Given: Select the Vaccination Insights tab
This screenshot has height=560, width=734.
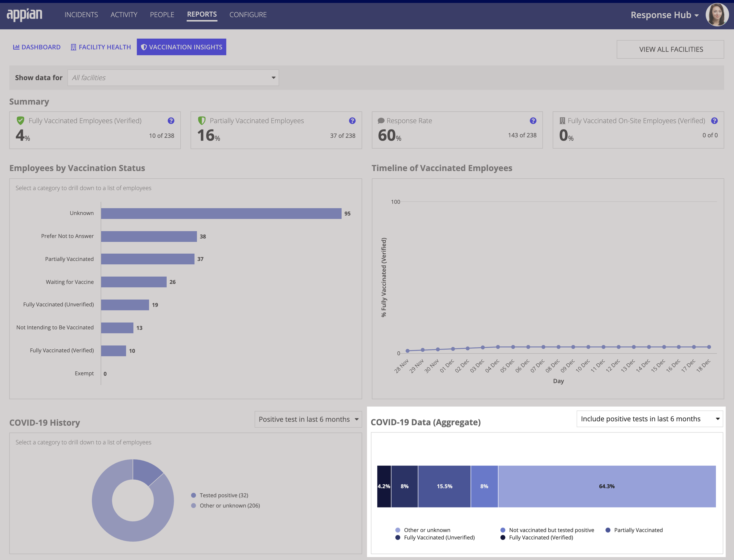Looking at the screenshot, I should point(181,47).
